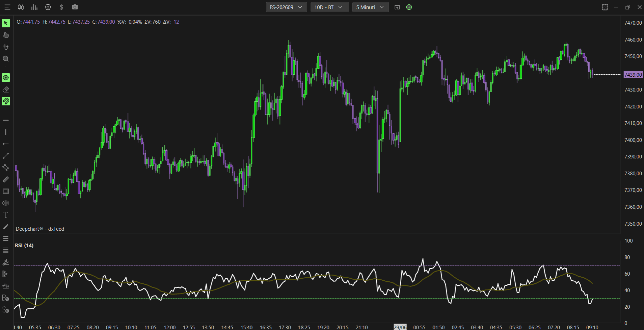Activate the text annotation tool
The width and height of the screenshot is (644, 330).
6,215
